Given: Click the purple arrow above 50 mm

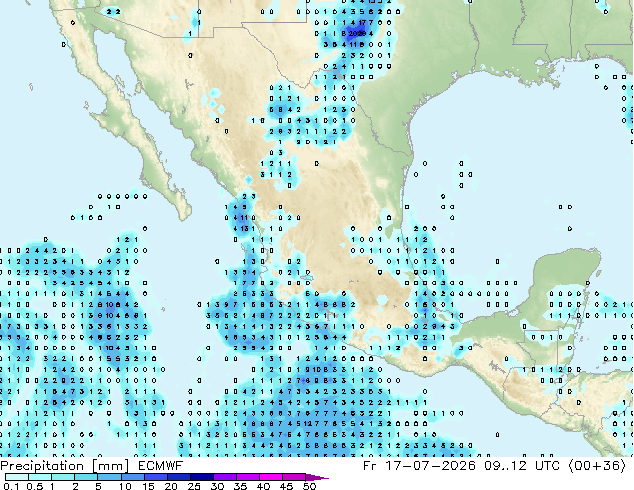Looking at the screenshot, I should [317, 477].
